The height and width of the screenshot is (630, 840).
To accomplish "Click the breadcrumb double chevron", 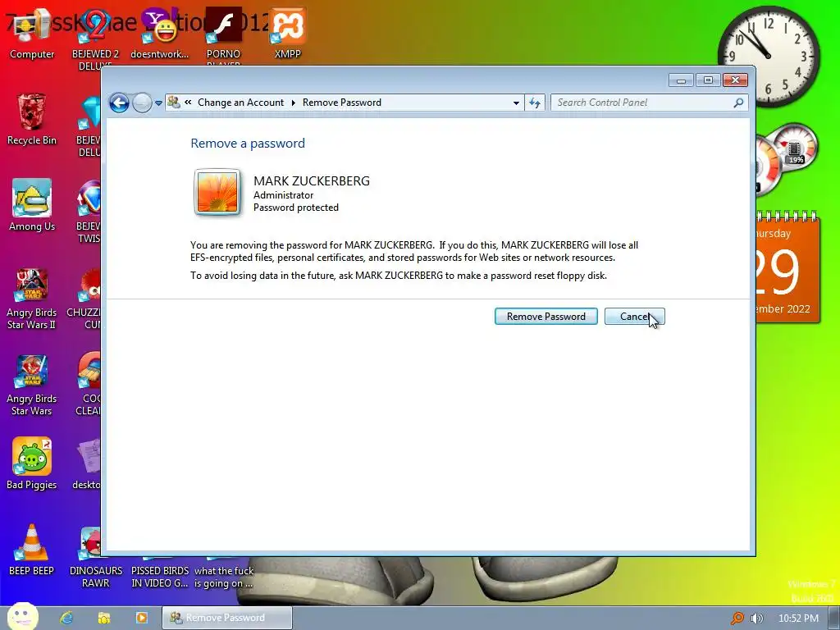I will [188, 102].
